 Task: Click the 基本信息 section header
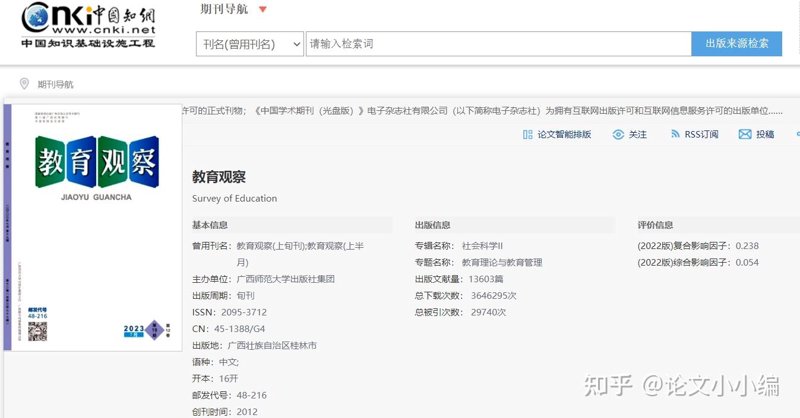pos(210,225)
